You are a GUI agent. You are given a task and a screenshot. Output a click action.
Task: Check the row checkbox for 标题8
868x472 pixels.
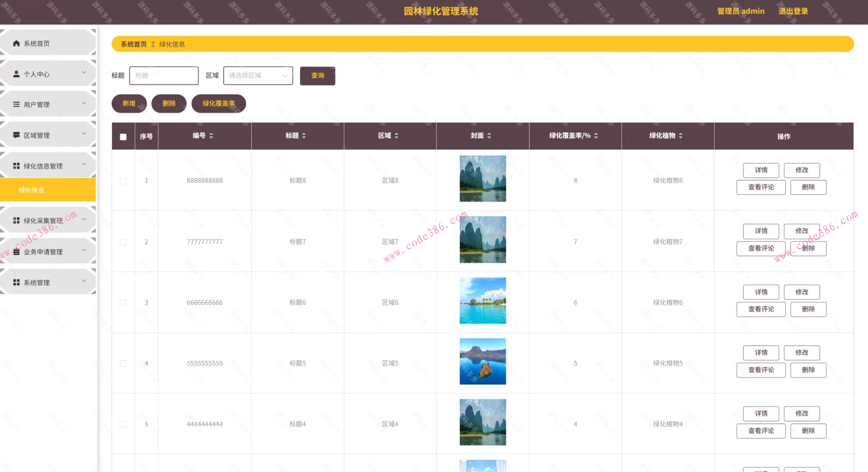(123, 181)
